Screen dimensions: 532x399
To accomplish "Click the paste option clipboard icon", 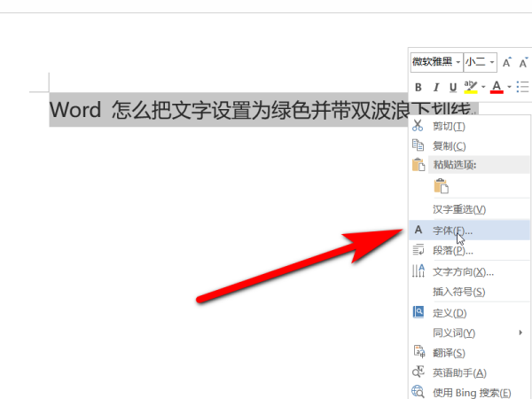I will click(441, 186).
